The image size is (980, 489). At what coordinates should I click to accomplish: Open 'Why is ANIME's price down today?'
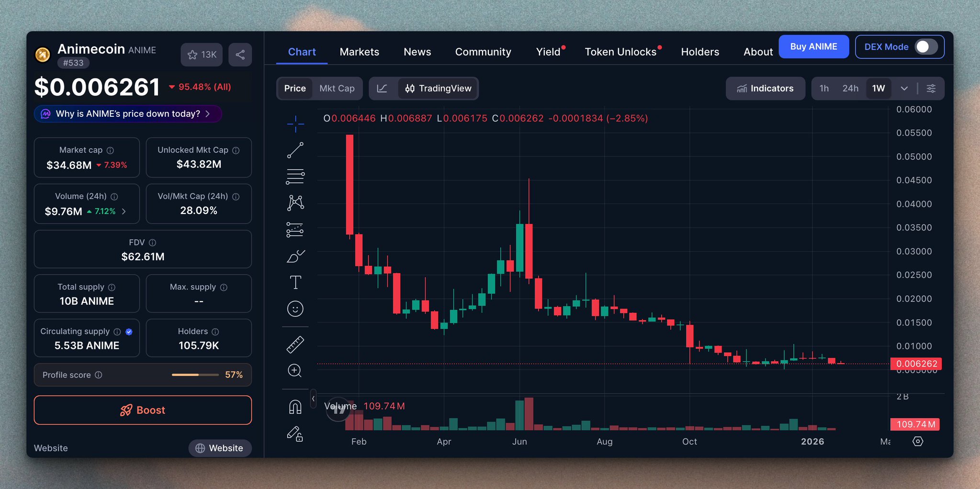pyautogui.click(x=128, y=114)
